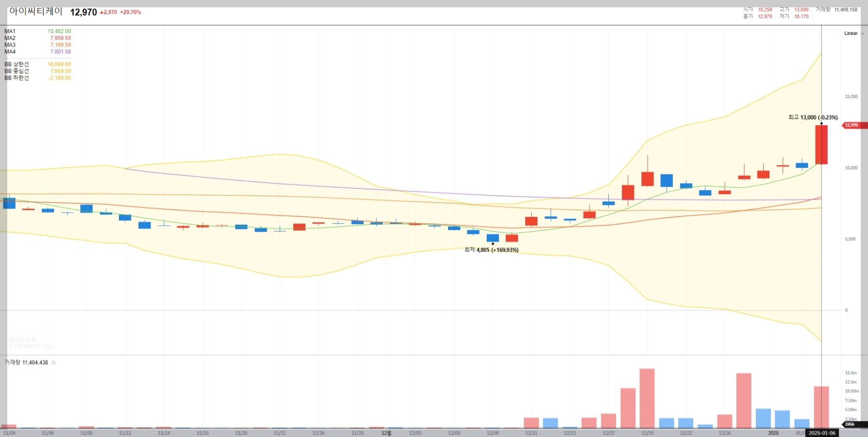Screen dimensions: 868x437
Task: Select the BB 중심선 legend row
Action: [37, 71]
